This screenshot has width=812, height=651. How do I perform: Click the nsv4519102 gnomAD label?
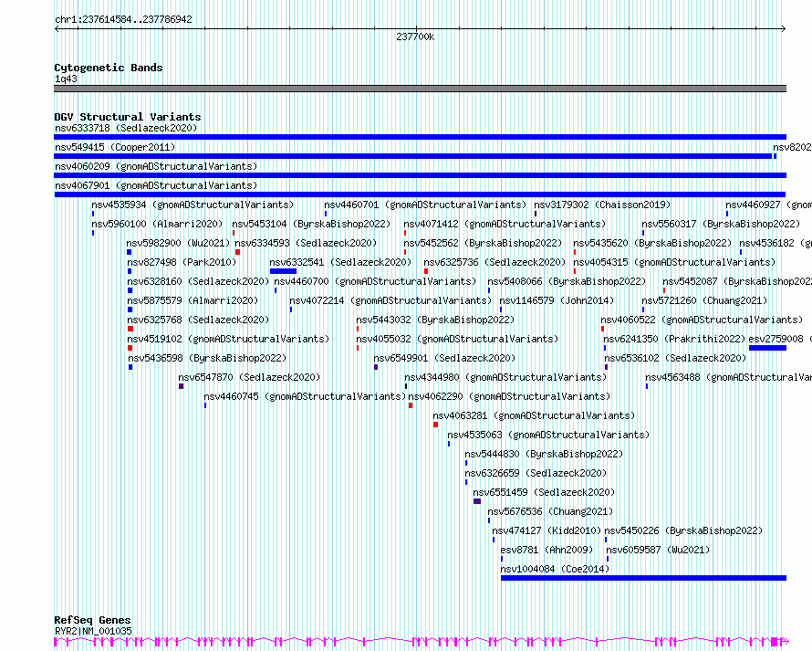[x=228, y=339]
